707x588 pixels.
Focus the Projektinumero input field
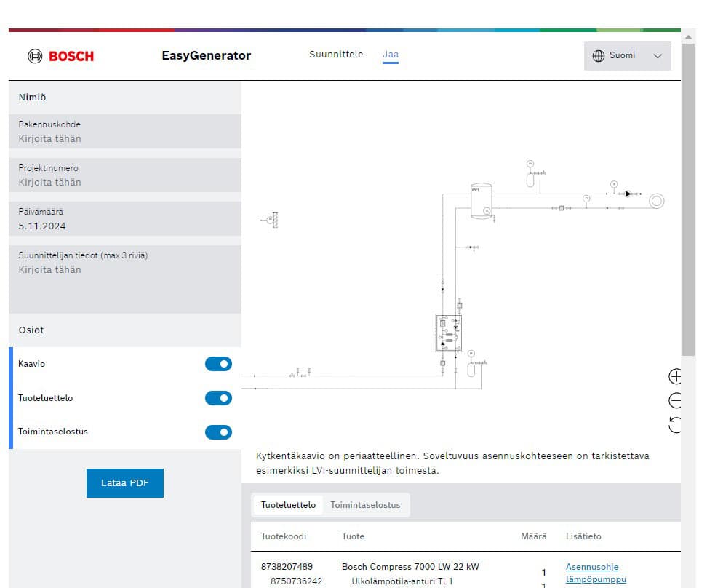click(125, 175)
